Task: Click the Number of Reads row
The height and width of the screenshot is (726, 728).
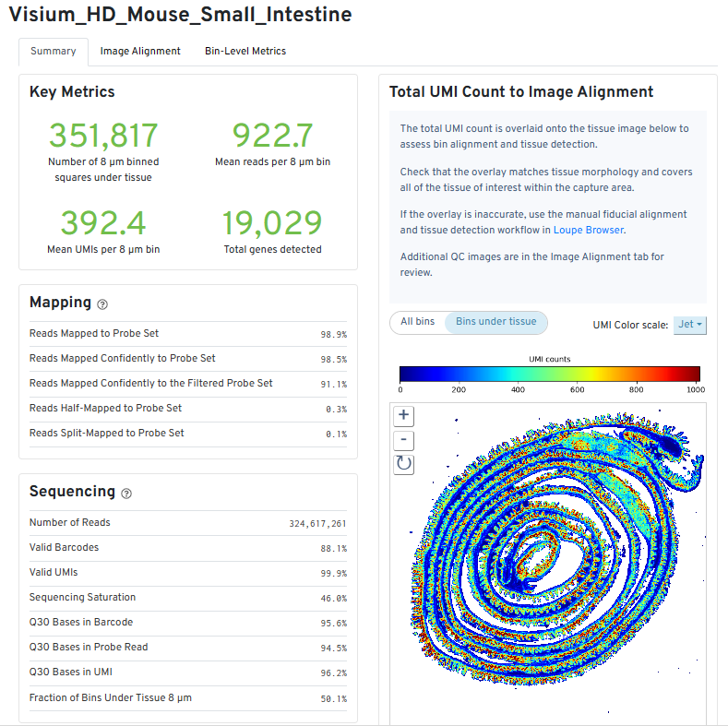Action: [x=188, y=523]
